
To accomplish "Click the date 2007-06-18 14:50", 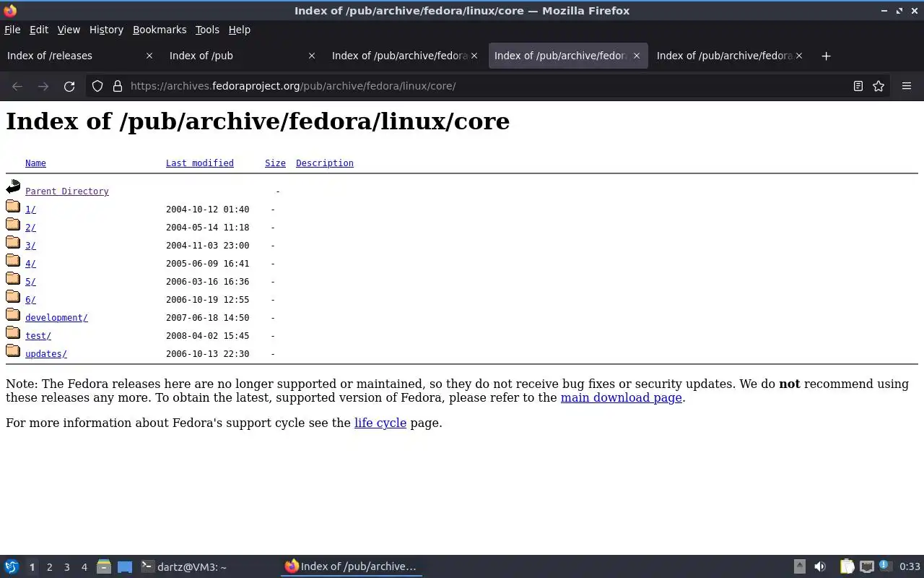I will 208,318.
